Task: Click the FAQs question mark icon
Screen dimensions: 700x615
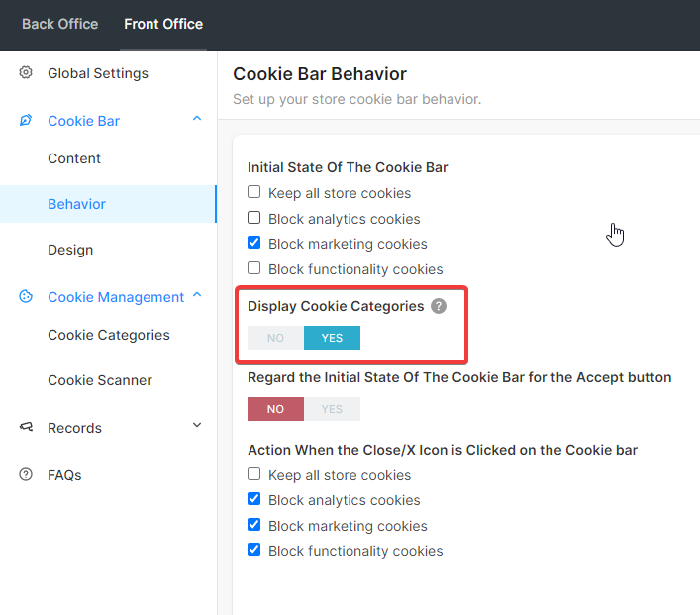Action: (x=26, y=474)
